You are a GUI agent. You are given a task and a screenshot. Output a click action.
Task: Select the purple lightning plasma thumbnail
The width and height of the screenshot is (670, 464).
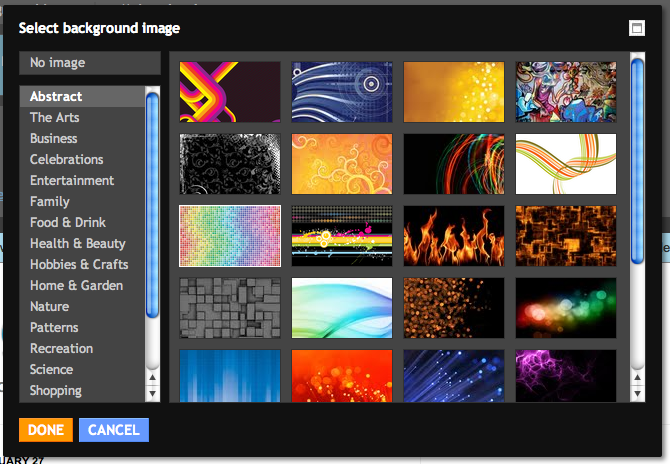pyautogui.click(x=565, y=375)
